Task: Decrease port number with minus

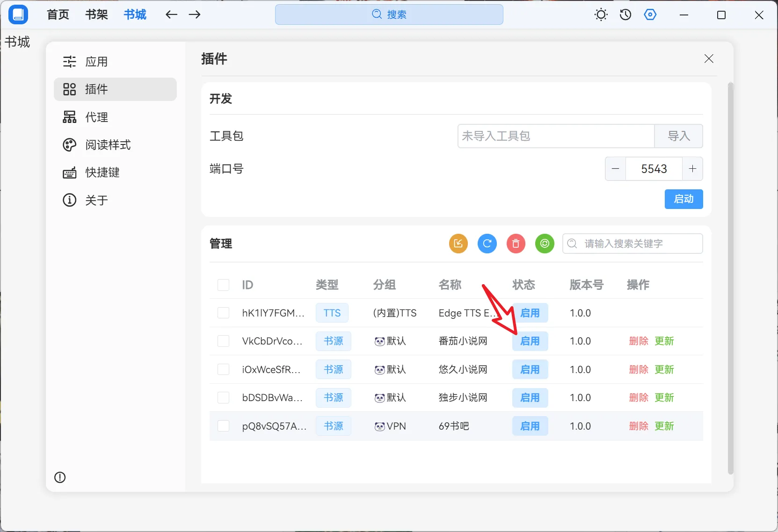Action: [x=616, y=169]
